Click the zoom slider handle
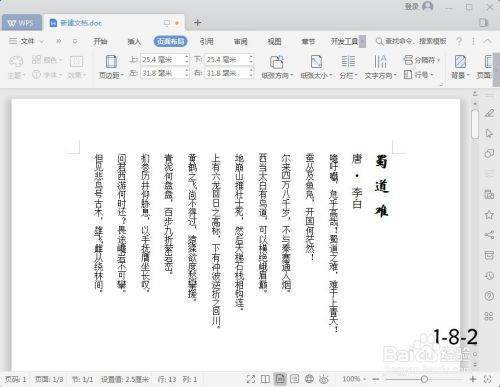This screenshot has height=387, width=500. [424, 379]
